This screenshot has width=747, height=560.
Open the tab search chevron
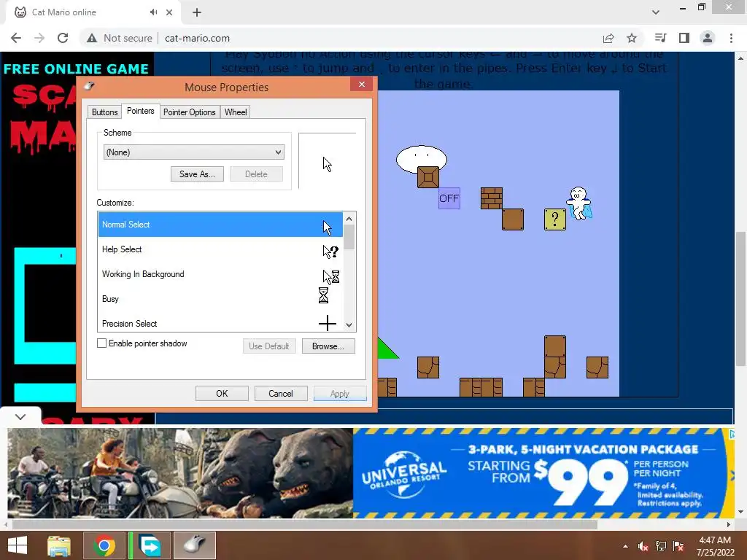click(x=656, y=12)
